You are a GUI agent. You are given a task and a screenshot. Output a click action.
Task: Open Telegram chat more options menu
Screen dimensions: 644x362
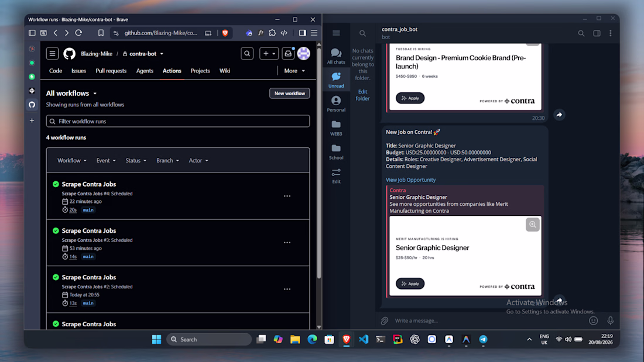point(611,33)
